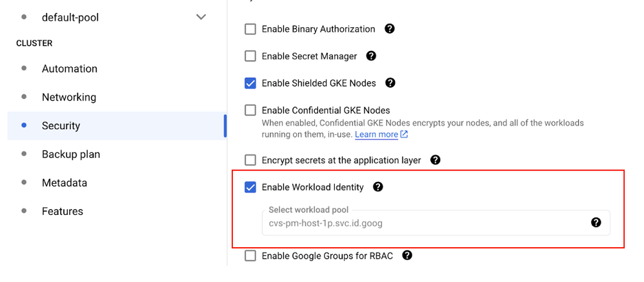The height and width of the screenshot is (282, 644).
Task: Click help icon beside Enable Secret Manager
Action: click(371, 56)
